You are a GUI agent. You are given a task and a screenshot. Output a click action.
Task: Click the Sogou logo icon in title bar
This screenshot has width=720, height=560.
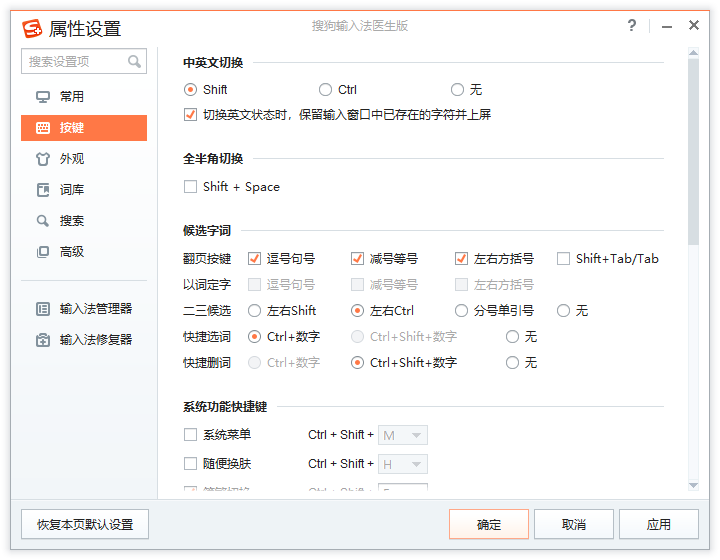click(x=33, y=28)
